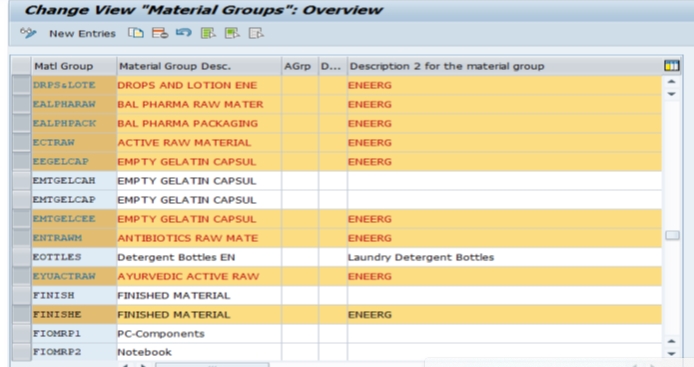The height and width of the screenshot is (367, 694).
Task: Click the vertical scrollbar thumb
Action: [x=672, y=235]
